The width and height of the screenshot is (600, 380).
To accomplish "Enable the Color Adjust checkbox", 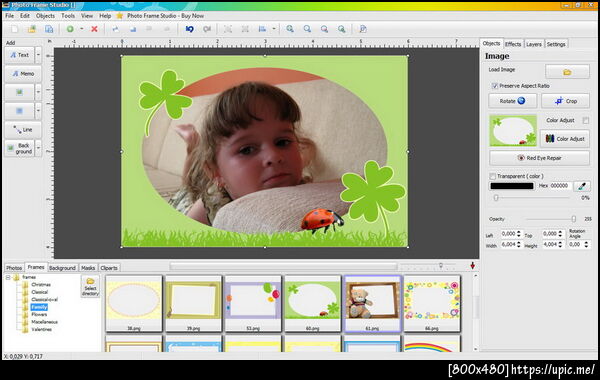I will tap(585, 120).
